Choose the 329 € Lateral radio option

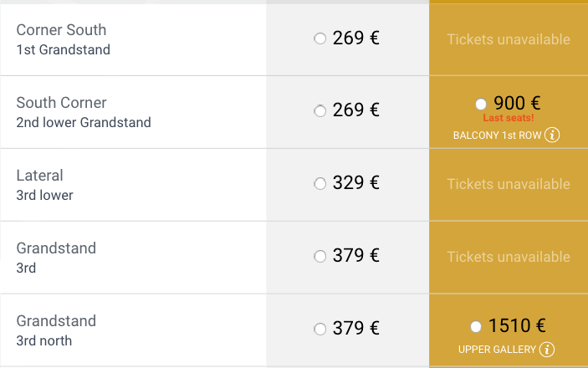click(x=320, y=184)
